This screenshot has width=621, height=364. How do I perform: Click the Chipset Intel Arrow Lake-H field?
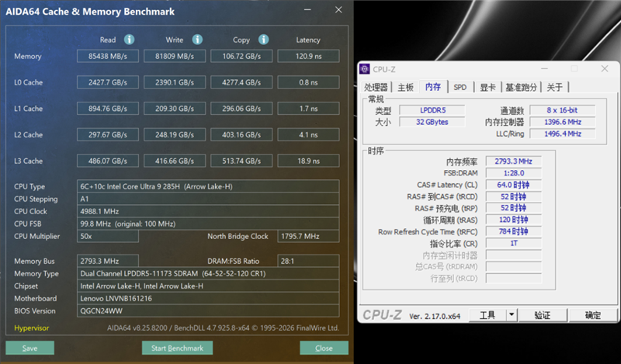(208, 286)
